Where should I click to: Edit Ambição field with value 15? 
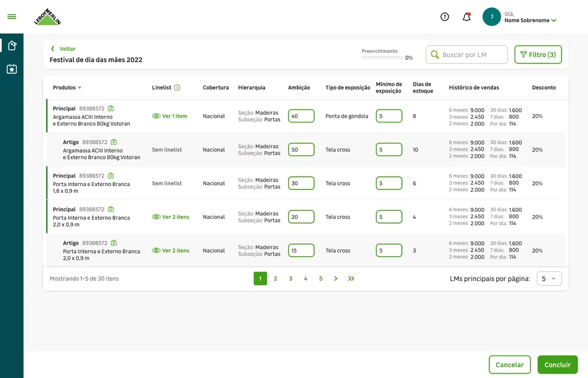point(301,250)
